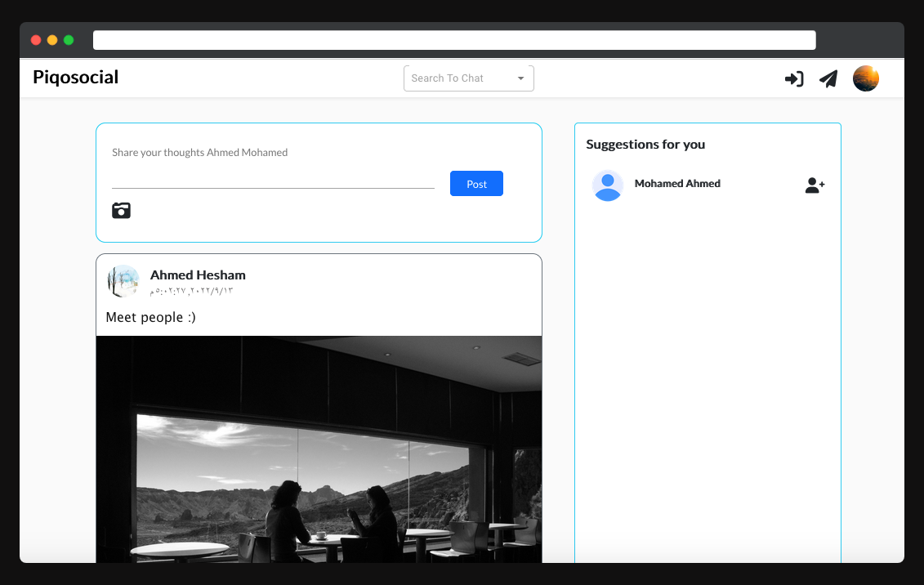Click the browser address bar
This screenshot has height=585, width=924.
coord(454,39)
